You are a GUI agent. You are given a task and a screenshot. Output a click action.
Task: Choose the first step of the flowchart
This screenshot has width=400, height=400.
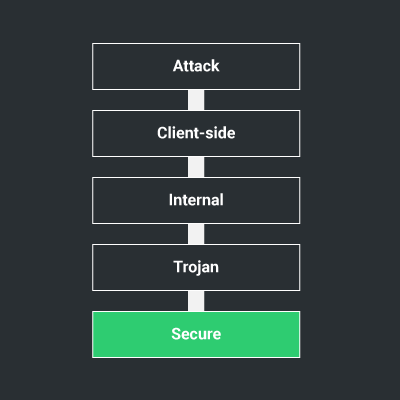point(196,66)
